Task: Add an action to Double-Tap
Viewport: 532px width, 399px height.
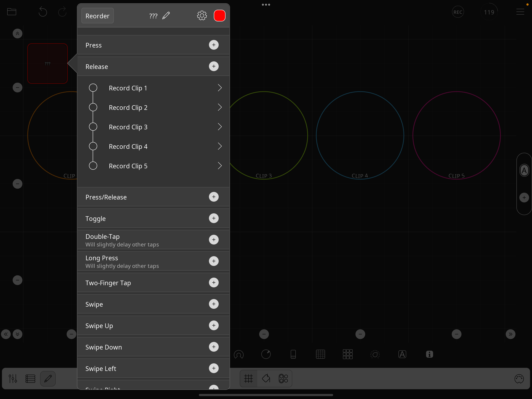Action: 214,240
